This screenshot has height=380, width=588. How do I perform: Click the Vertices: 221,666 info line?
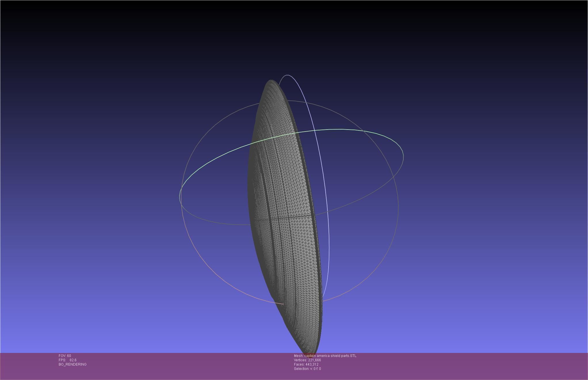point(308,360)
